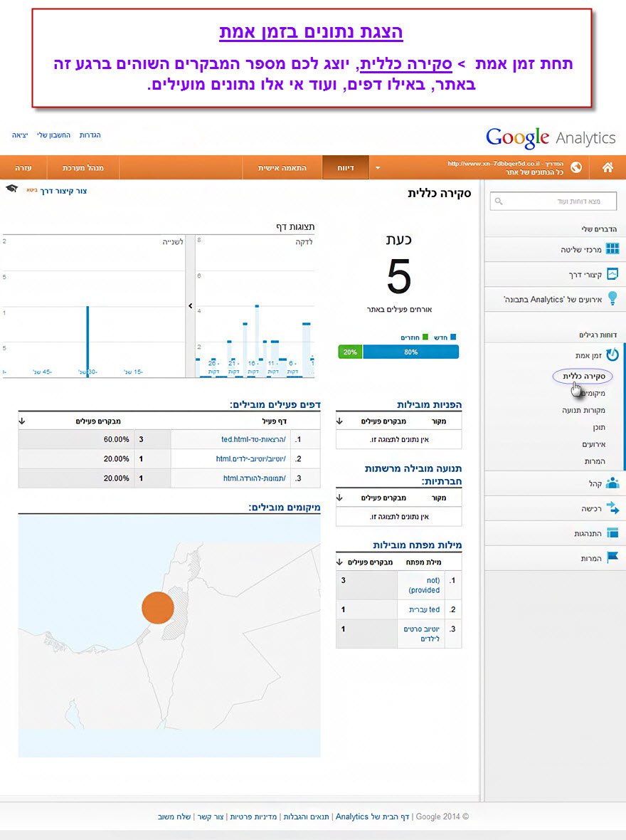Click the blue 80% new visitors bar
Screen dimensions: 626x840
[410, 352]
